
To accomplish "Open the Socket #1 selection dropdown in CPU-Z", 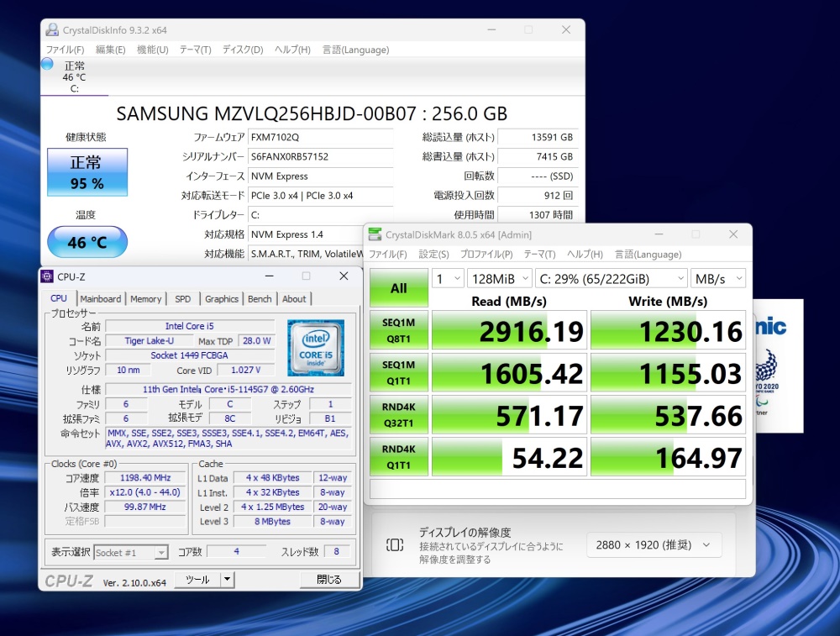I will coord(131,553).
